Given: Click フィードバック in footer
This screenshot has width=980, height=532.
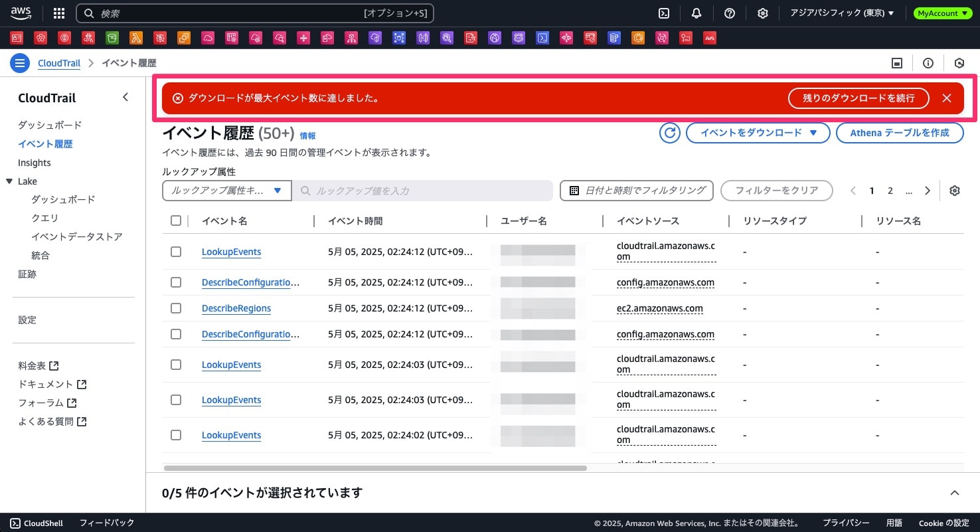Looking at the screenshot, I should pyautogui.click(x=107, y=523).
